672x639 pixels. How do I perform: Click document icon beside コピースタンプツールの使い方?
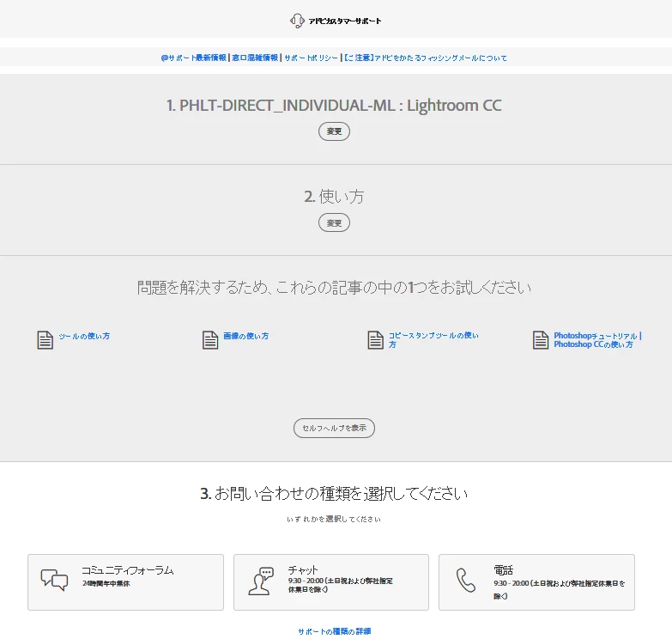click(x=375, y=340)
